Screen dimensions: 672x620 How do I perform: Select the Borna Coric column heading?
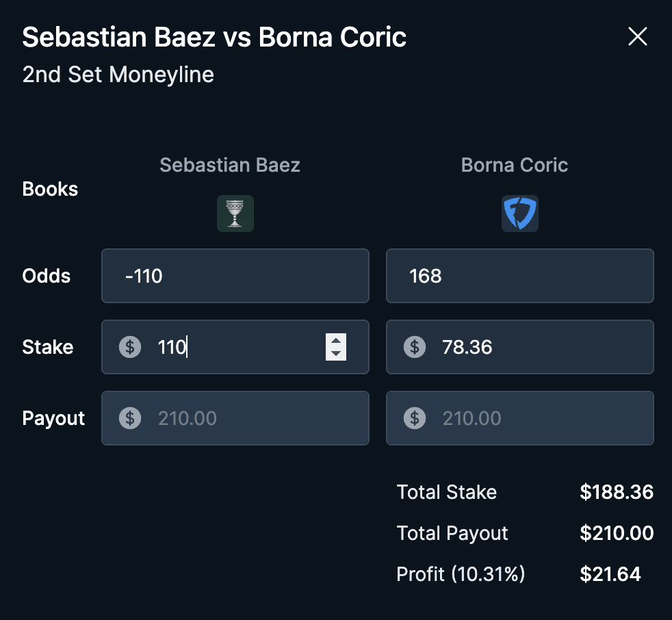coord(515,165)
